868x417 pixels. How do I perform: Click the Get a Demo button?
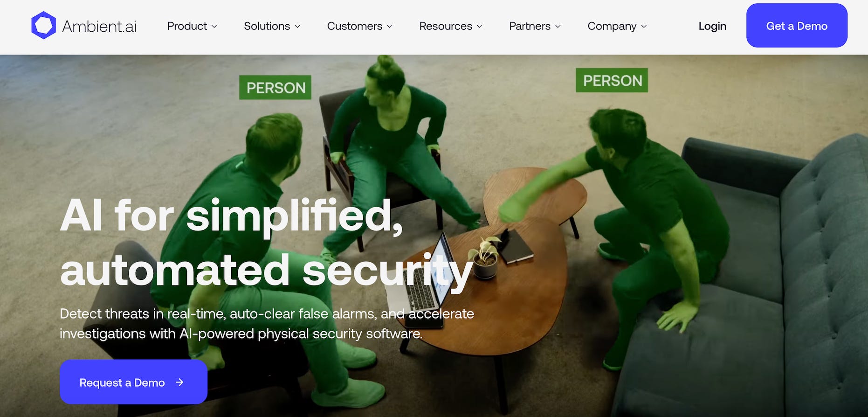797,26
